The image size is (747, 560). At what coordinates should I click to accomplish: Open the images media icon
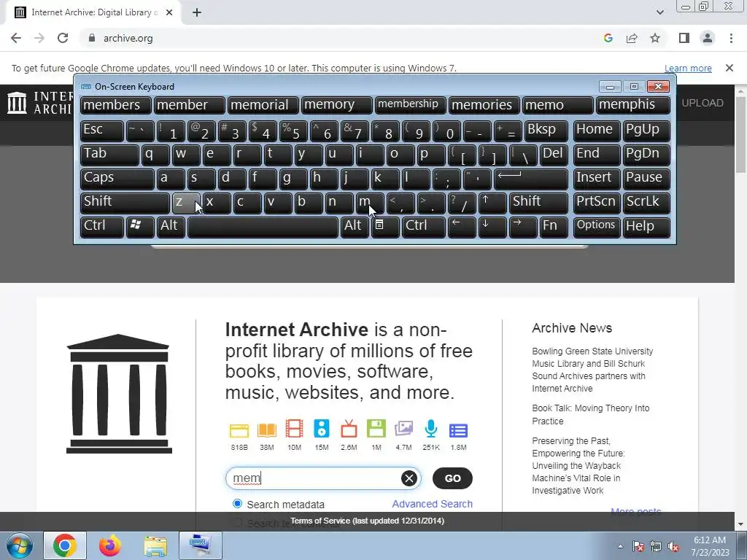pyautogui.click(x=403, y=429)
